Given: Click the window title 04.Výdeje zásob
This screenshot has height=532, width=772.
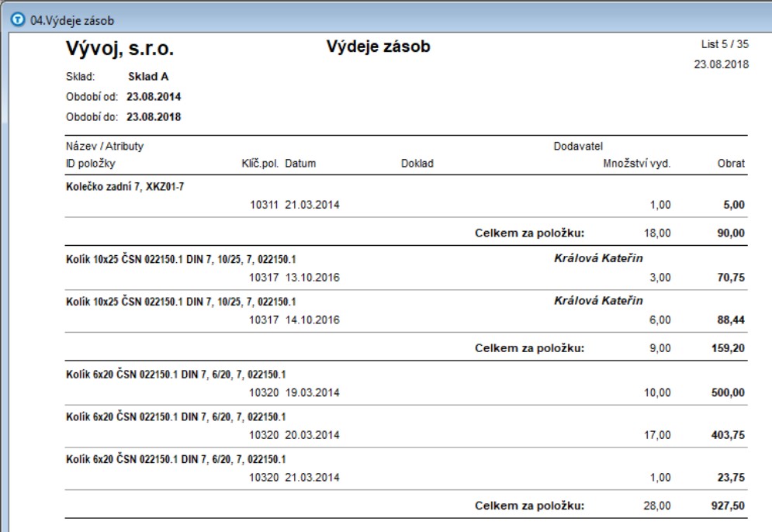Looking at the screenshot, I should point(72,21).
